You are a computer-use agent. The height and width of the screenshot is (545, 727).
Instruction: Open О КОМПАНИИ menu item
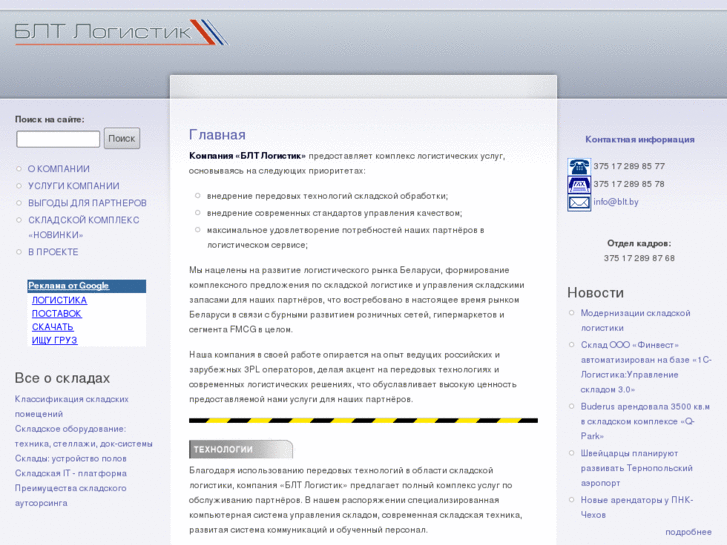pos(59,169)
